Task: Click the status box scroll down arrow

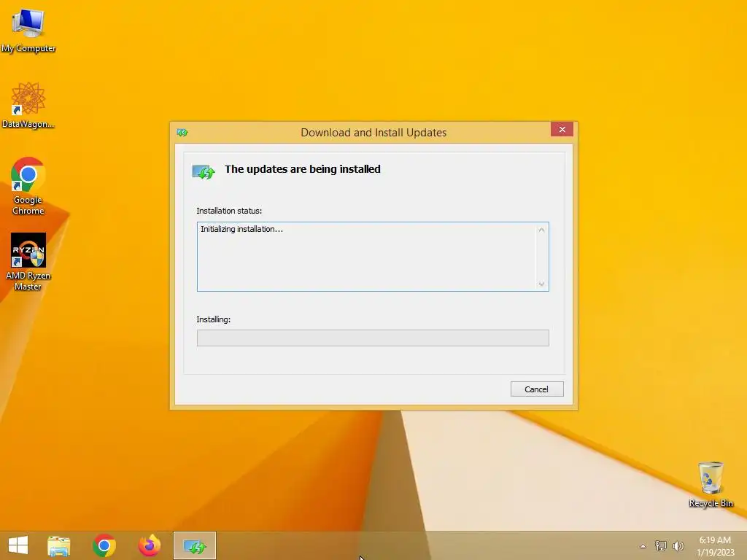Action: [x=541, y=284]
